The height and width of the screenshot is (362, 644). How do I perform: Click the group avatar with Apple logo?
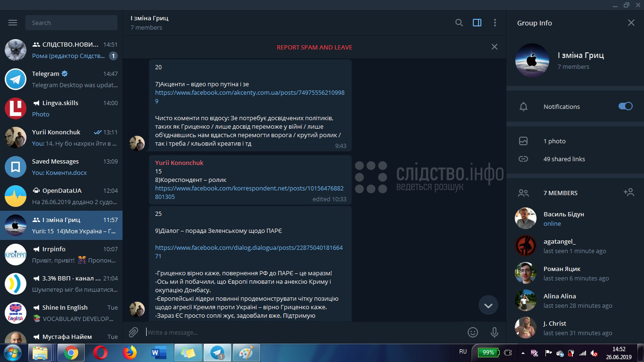point(532,60)
